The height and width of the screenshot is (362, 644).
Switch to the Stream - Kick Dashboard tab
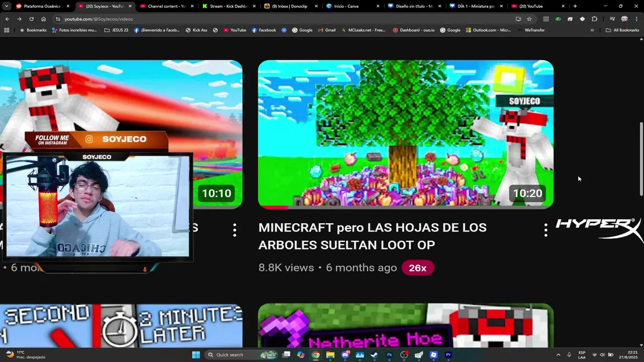click(x=229, y=6)
